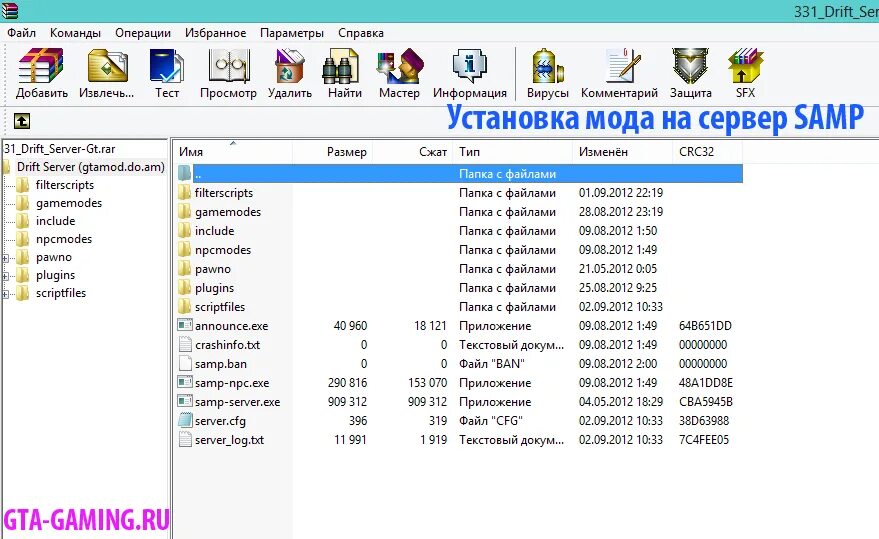Click folder icon of plugins in list
This screenshot has width=879, height=539.
[184, 288]
